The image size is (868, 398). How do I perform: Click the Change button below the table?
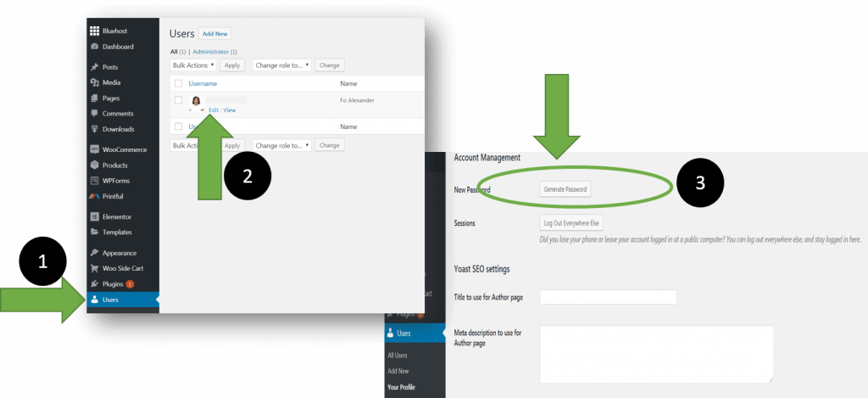(x=330, y=145)
